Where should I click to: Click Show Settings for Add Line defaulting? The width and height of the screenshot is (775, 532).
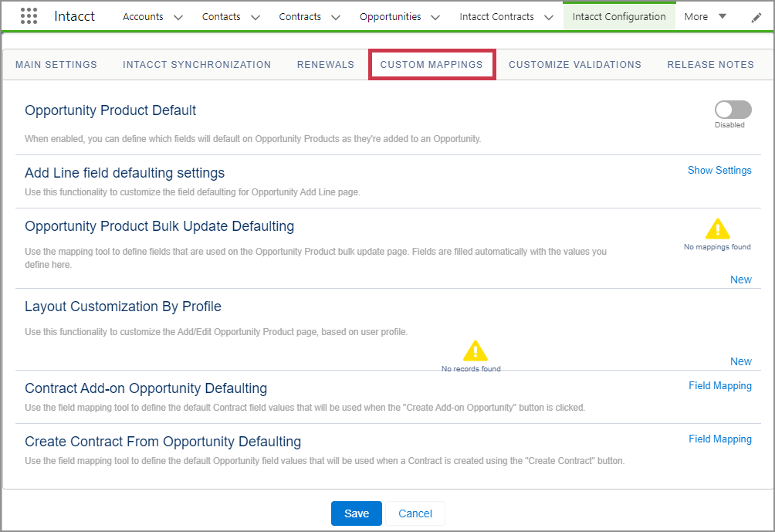(x=719, y=170)
